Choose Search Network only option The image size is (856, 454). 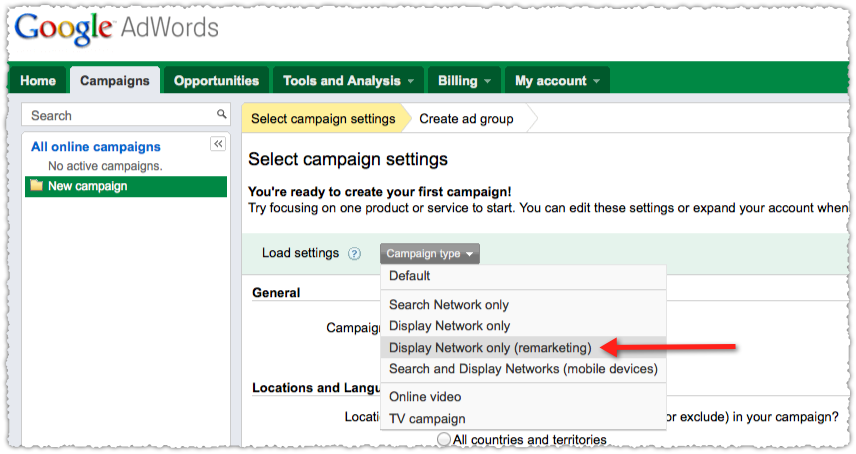pyautogui.click(x=523, y=304)
